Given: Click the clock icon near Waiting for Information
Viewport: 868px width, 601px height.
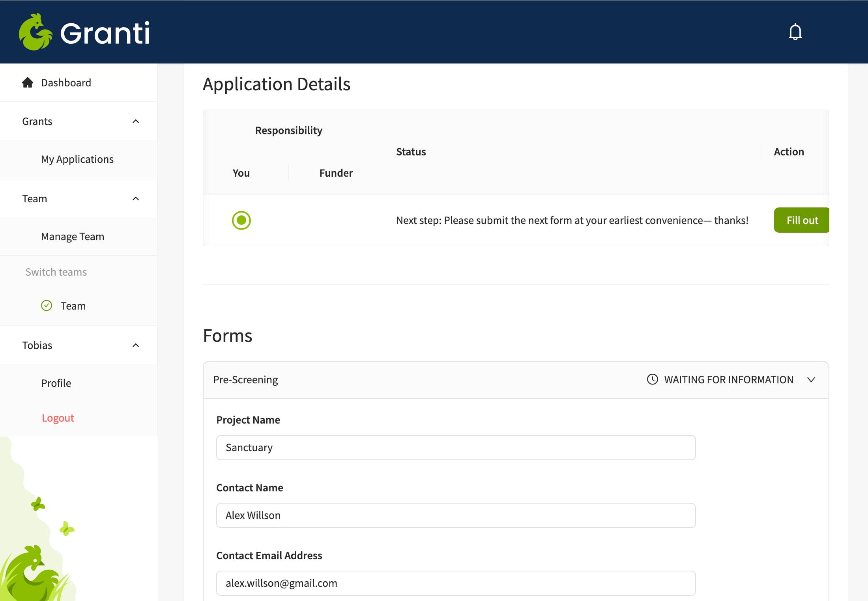Looking at the screenshot, I should (653, 379).
